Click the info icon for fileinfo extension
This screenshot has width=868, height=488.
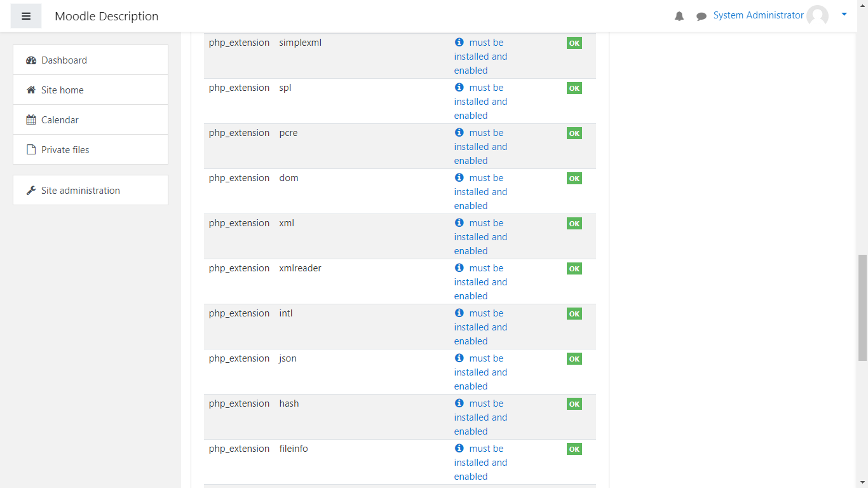tap(459, 449)
